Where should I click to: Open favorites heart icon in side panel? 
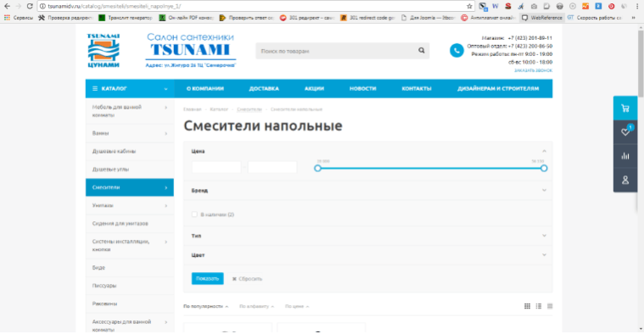pos(625,131)
